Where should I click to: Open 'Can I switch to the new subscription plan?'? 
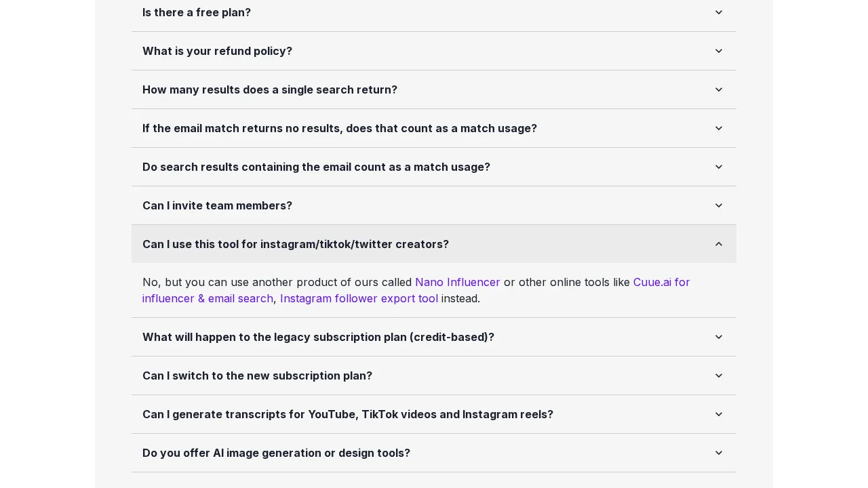(434, 375)
